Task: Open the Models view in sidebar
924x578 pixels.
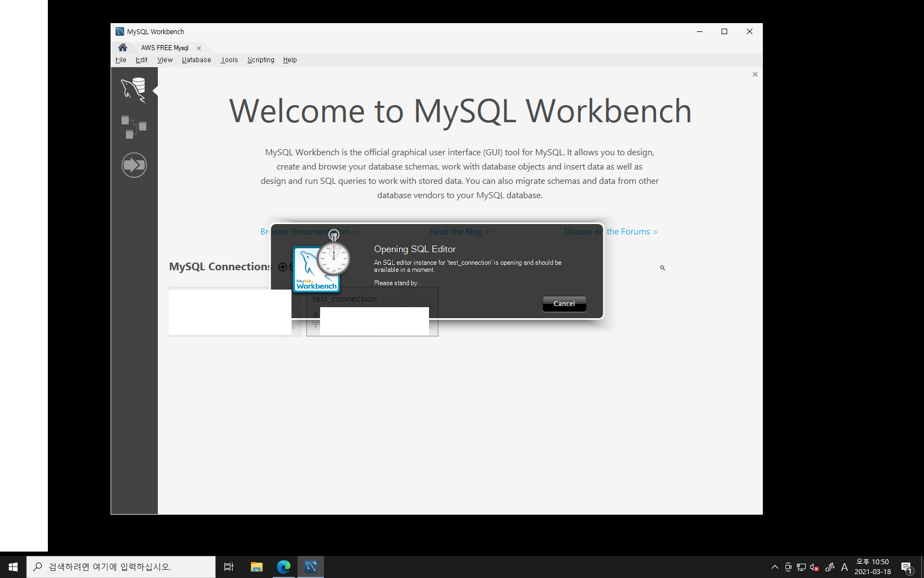Action: (134, 127)
